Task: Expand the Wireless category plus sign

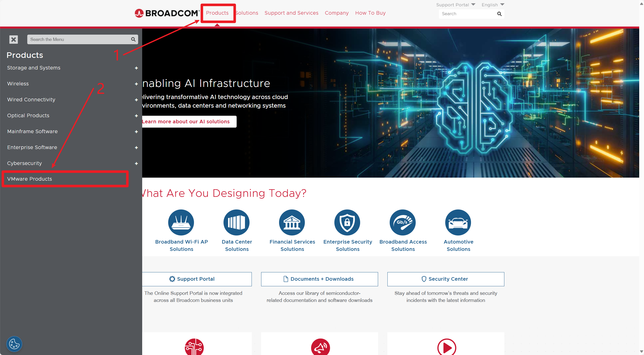Action: 136,84
